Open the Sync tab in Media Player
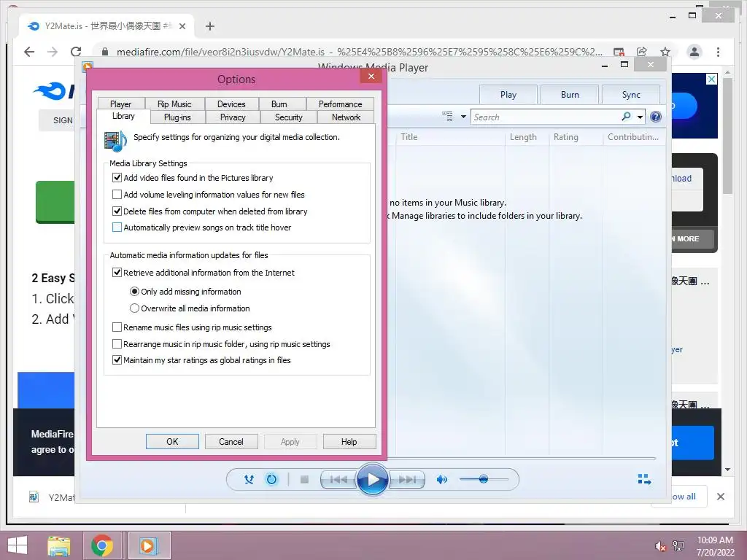This screenshot has height=560, width=747. click(631, 95)
